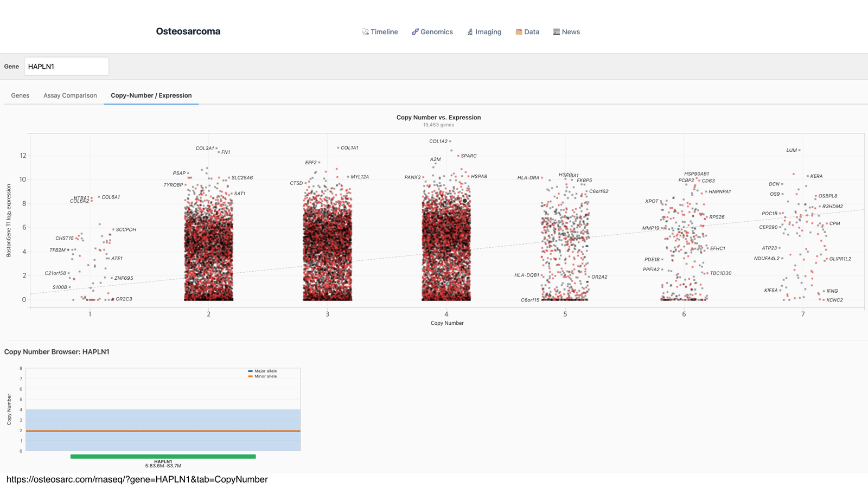868x488 pixels.
Task: Click the COL1A1 gene label
Action: click(x=349, y=147)
